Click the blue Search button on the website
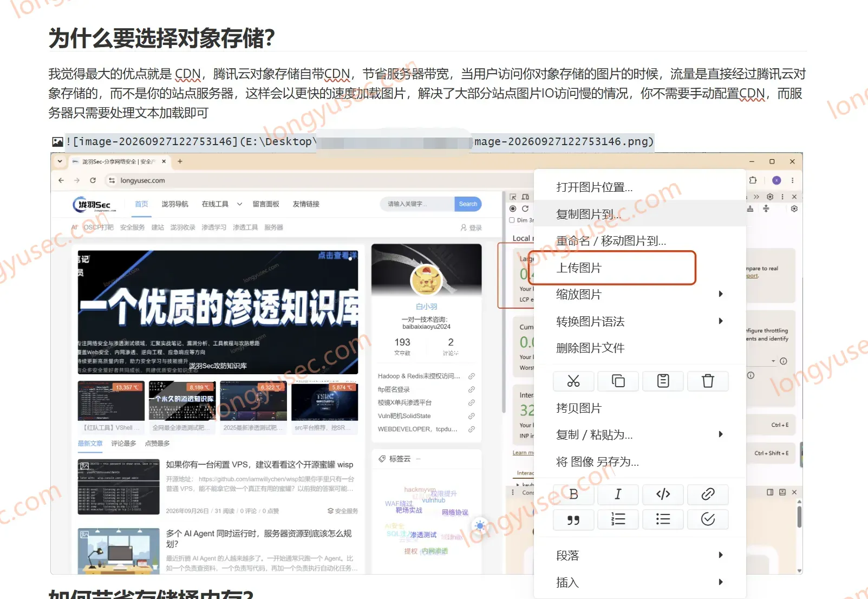 (468, 204)
